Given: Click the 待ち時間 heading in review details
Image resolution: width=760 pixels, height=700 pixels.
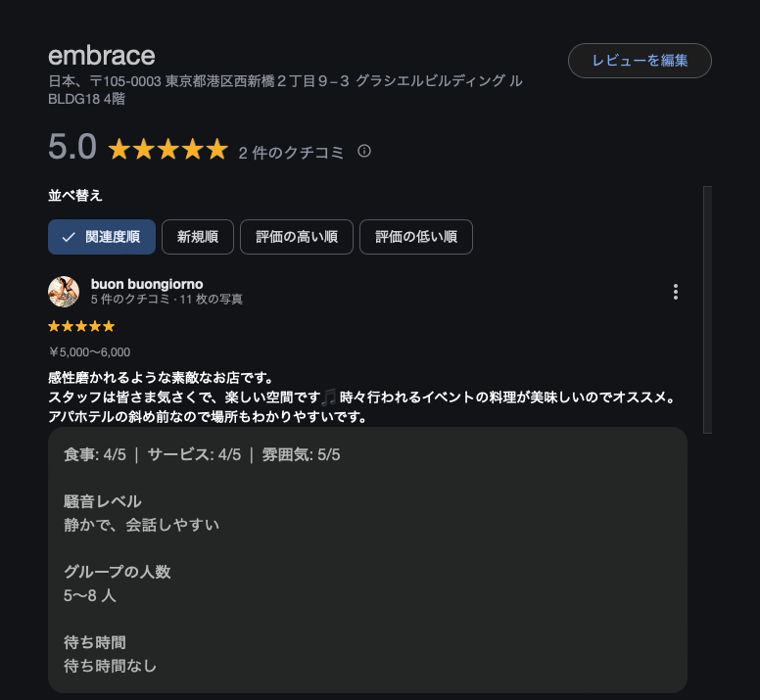Looking at the screenshot, I should pos(95,642).
